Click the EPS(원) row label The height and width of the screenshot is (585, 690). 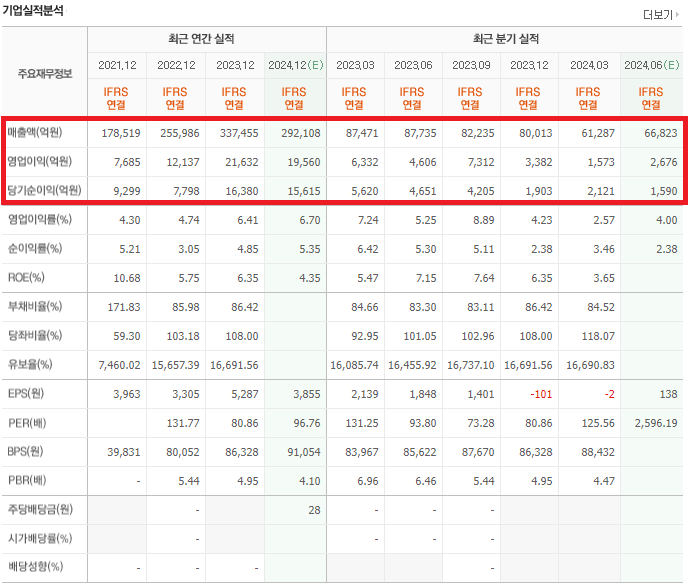tap(26, 394)
